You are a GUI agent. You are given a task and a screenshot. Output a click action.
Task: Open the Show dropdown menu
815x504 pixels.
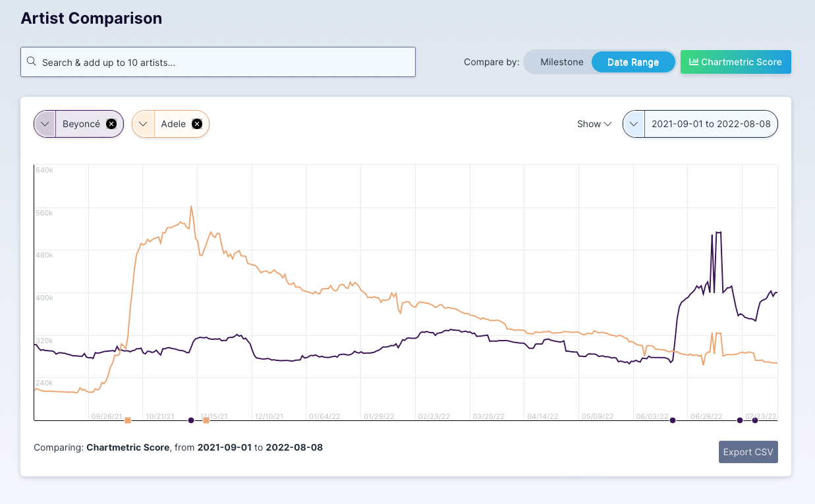pos(594,124)
